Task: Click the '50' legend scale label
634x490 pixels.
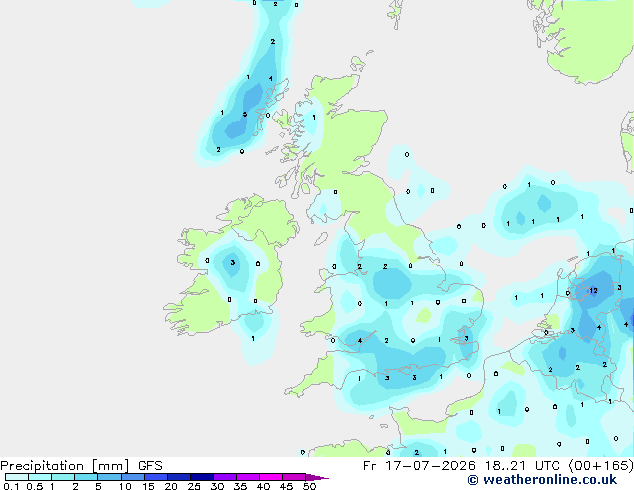Action: click(309, 486)
